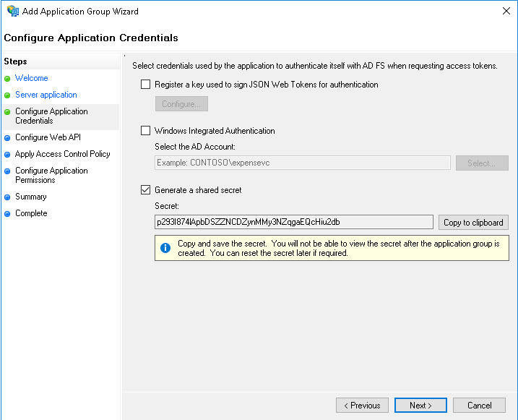Click Next to continue the wizard
The image size is (518, 420).
tap(420, 406)
